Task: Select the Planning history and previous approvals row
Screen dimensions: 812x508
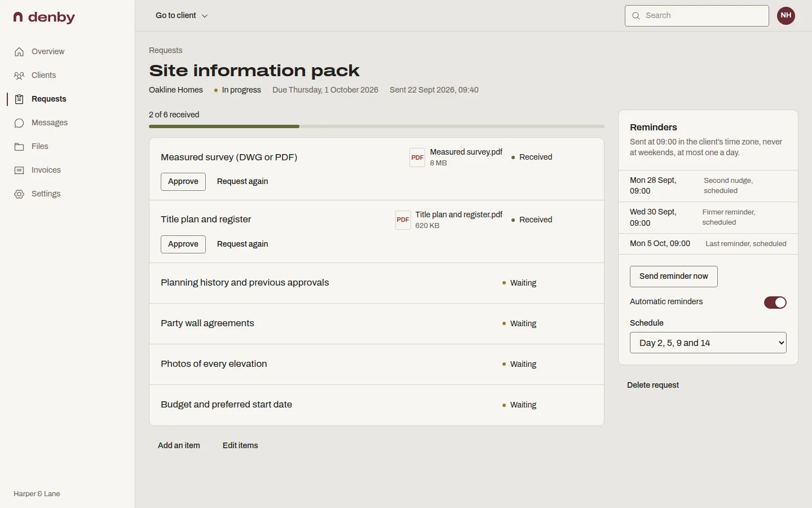Action: [377, 283]
